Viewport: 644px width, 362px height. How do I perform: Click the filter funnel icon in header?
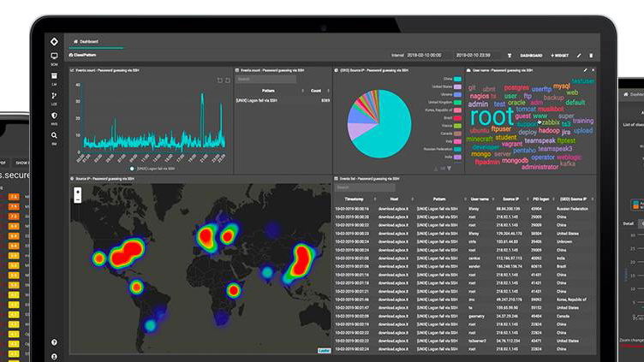click(510, 55)
